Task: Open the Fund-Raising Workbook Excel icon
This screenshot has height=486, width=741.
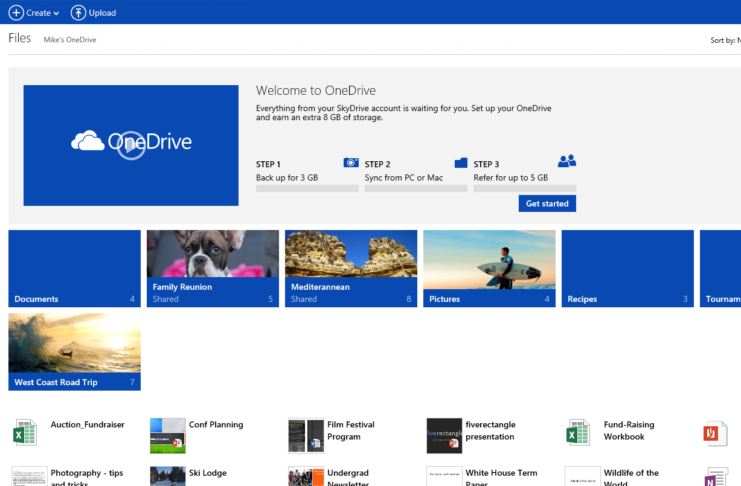Action: (578, 433)
